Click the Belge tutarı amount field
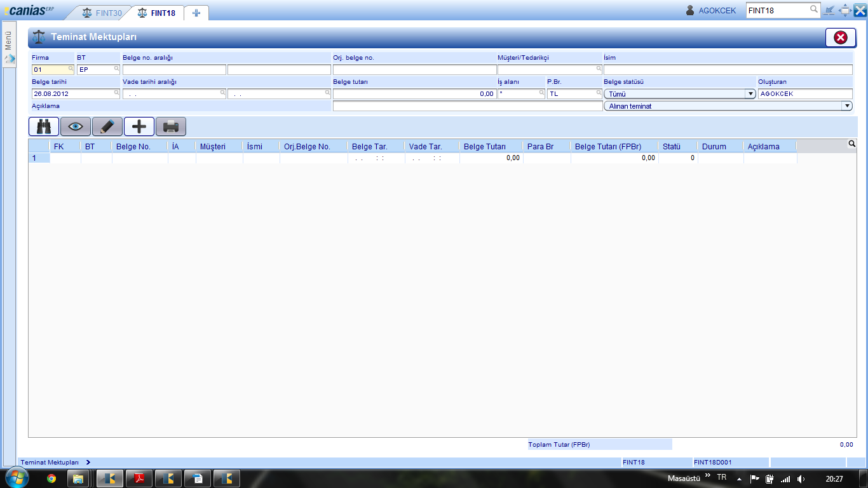 tap(414, 93)
